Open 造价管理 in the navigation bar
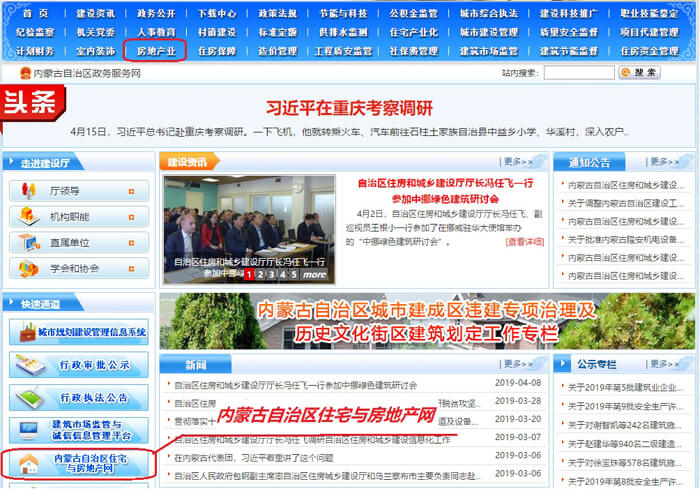Screen dimensions: 700x491 pyautogui.click(x=278, y=51)
